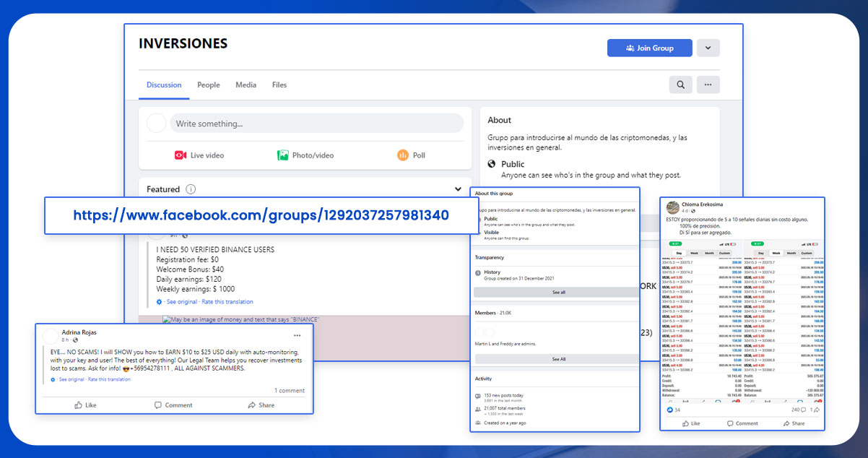868x458 pixels.
Task: Open options menu on Adrina Rojas's post
Action: coord(297,335)
